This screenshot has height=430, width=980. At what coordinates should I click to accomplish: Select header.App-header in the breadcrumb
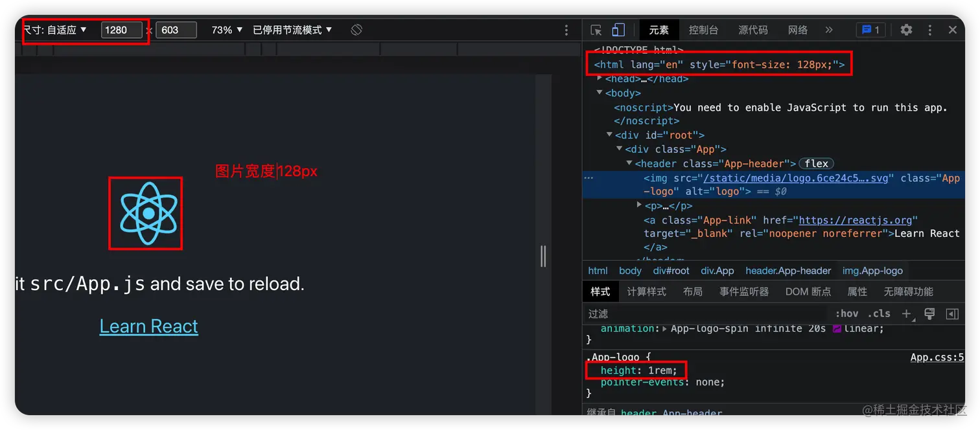point(788,271)
